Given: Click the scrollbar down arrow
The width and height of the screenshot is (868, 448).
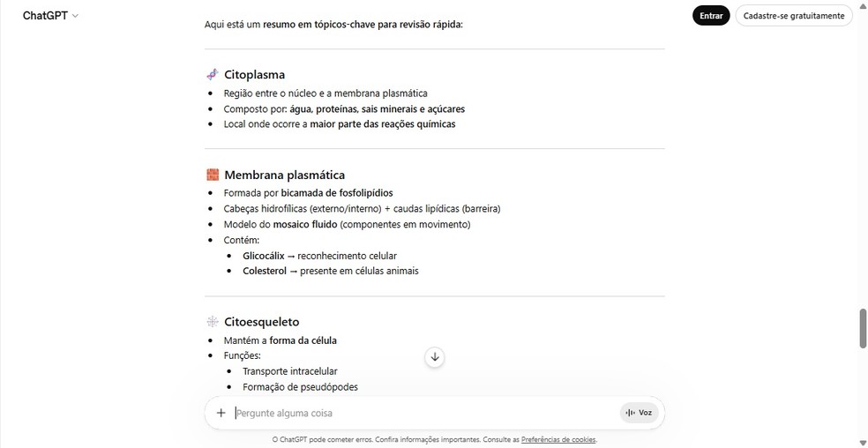Looking at the screenshot, I should pyautogui.click(x=862, y=442).
